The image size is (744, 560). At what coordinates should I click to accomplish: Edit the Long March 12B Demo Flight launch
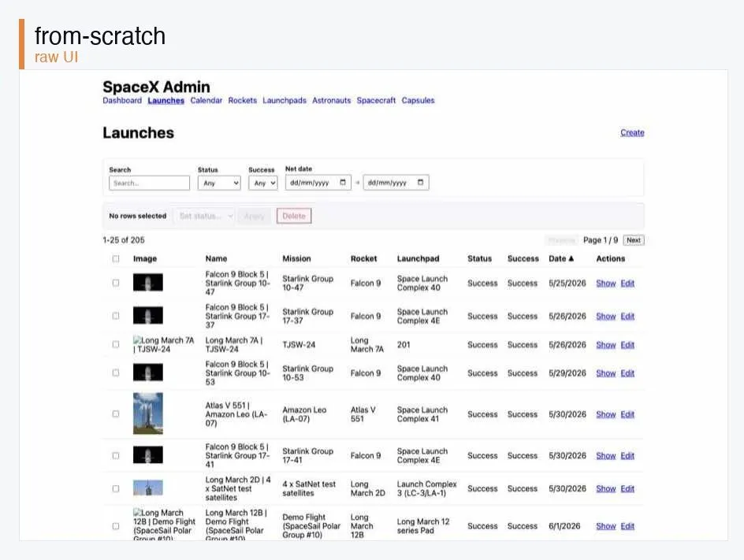627,526
